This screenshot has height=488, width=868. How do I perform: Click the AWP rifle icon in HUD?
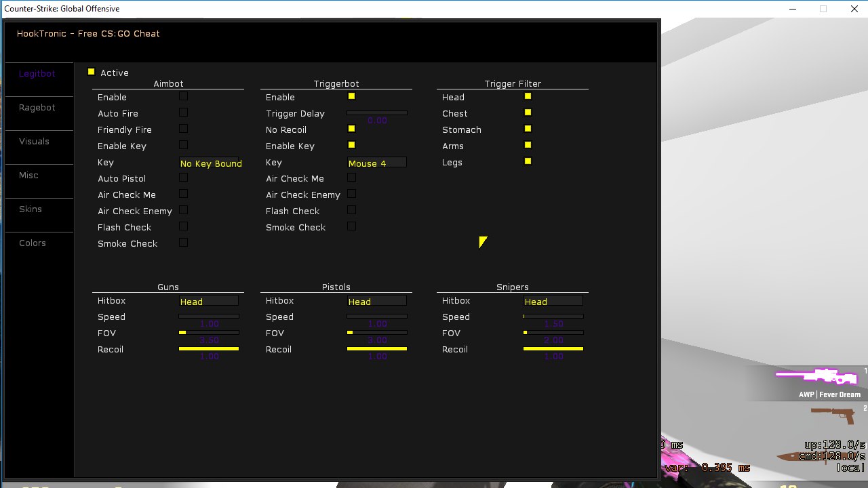click(816, 376)
